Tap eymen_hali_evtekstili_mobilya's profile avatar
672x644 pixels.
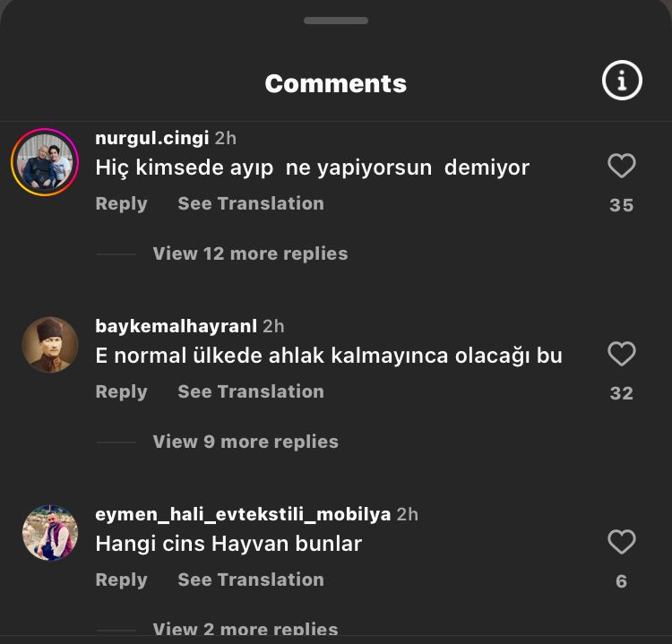[50, 533]
